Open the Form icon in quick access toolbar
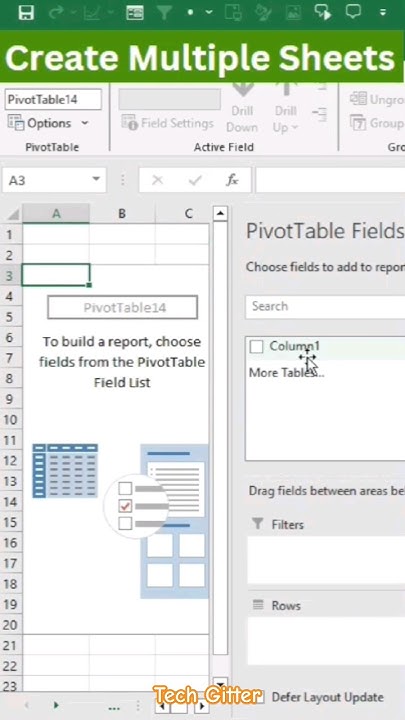Screen dimensions: 405x720 (x=135, y=12)
